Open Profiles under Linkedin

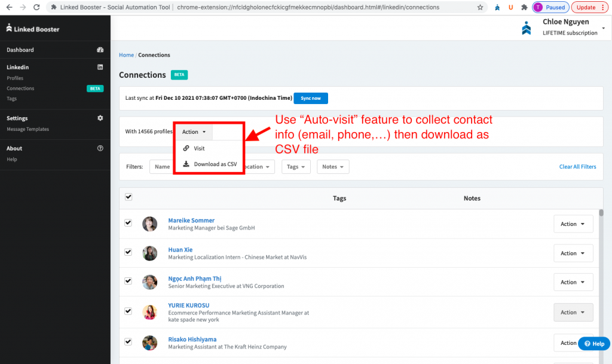click(x=15, y=78)
